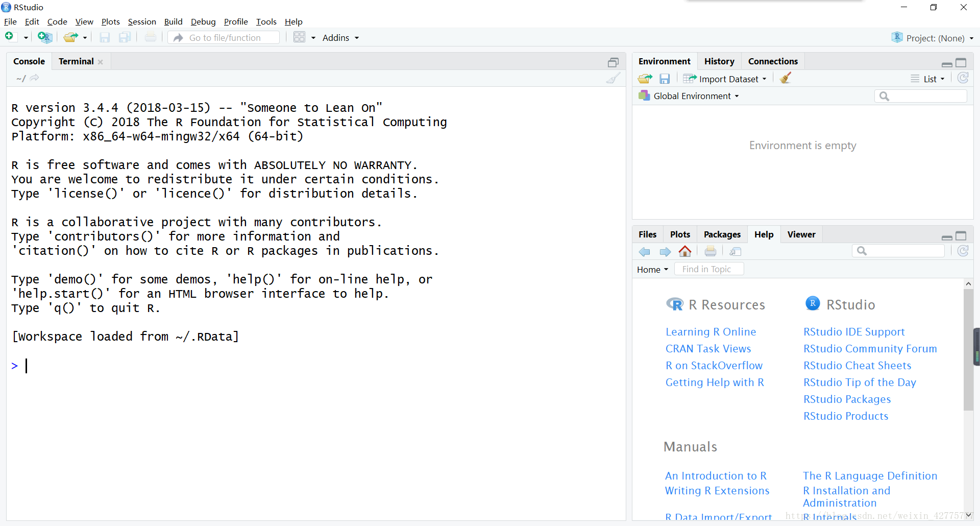Image resolution: width=980 pixels, height=526 pixels.
Task: Click the Save current document icon
Action: (105, 37)
